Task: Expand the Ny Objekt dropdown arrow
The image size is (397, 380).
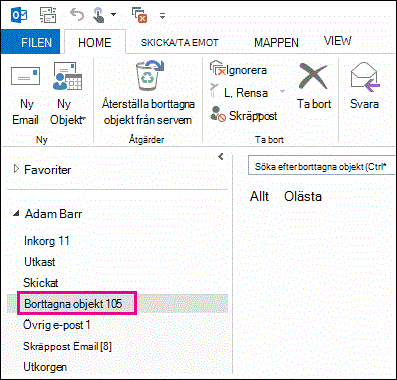Action: coord(84,118)
